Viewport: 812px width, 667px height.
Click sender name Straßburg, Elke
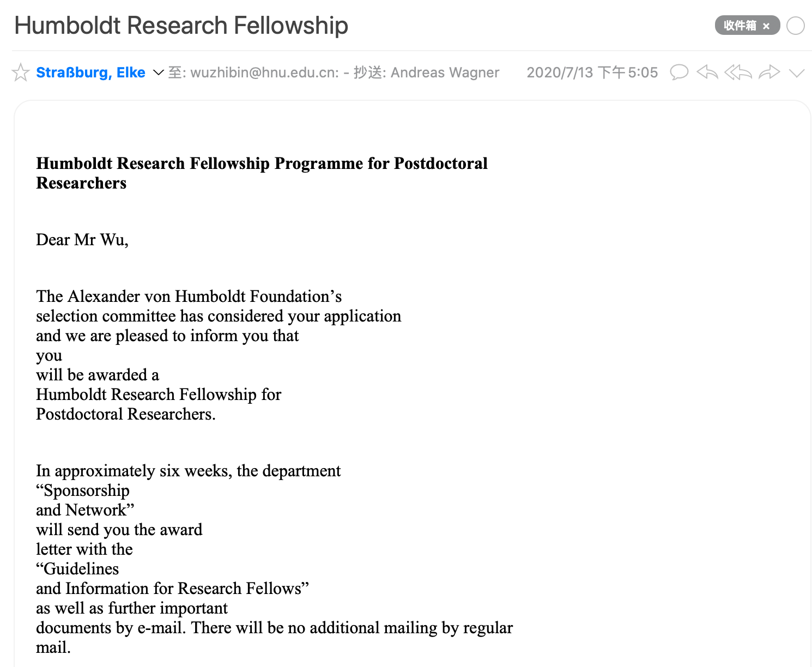(90, 72)
